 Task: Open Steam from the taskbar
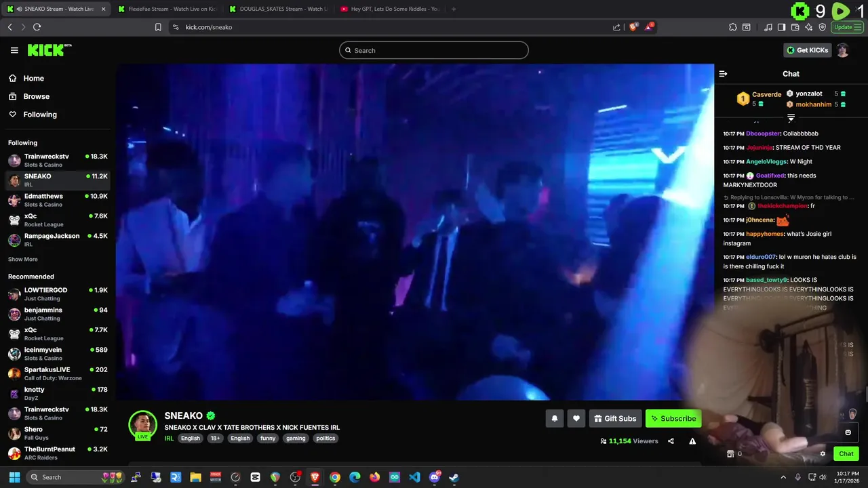click(x=454, y=477)
